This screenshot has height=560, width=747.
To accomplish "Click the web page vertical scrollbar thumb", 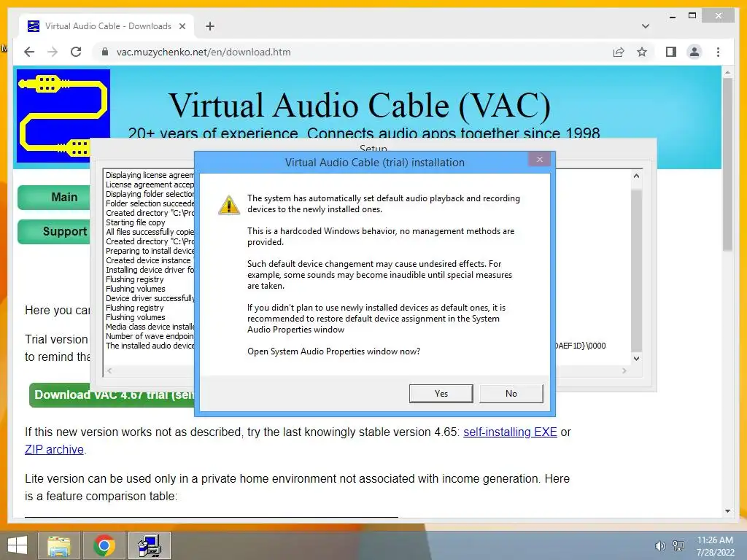I will pos(727,164).
